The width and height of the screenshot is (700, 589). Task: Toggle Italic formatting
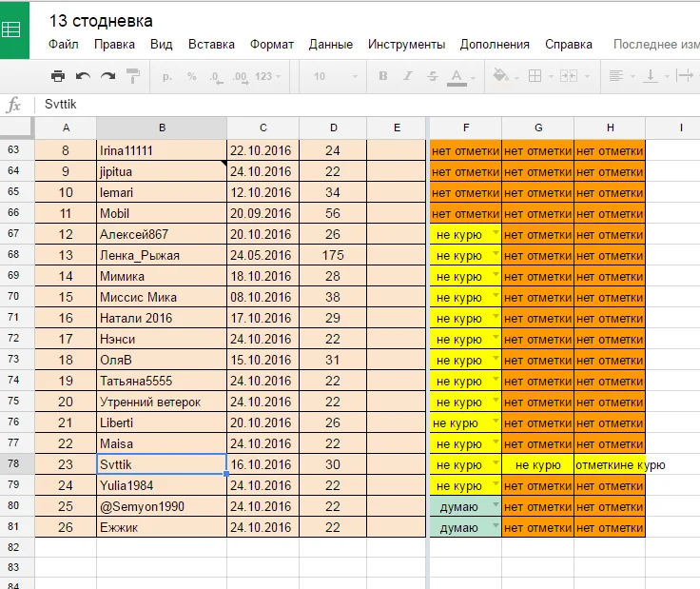(x=408, y=76)
